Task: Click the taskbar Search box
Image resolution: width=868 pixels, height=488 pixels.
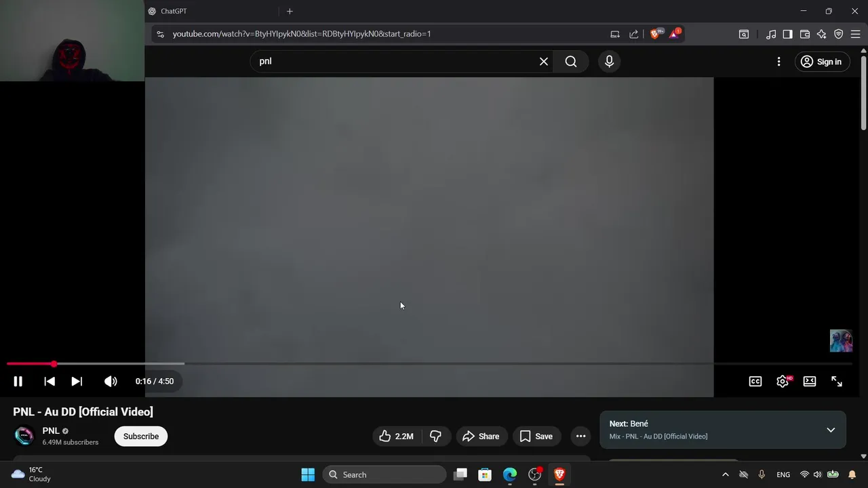Action: [x=384, y=474]
